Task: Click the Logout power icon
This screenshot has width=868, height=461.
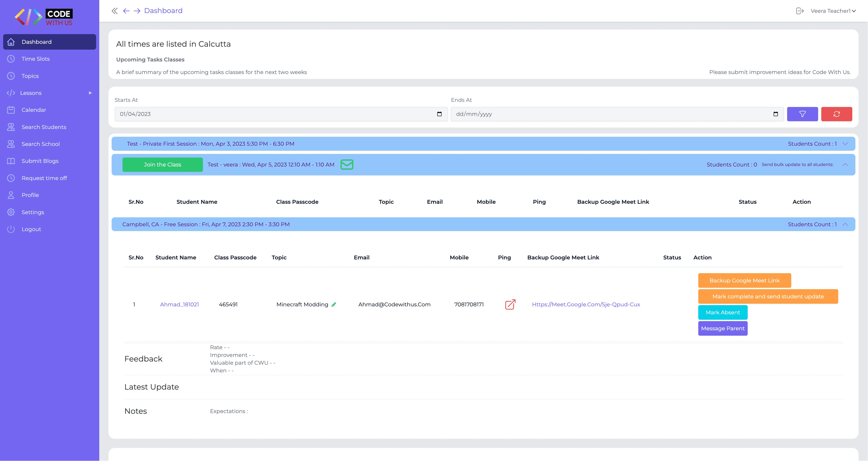Action: point(11,229)
